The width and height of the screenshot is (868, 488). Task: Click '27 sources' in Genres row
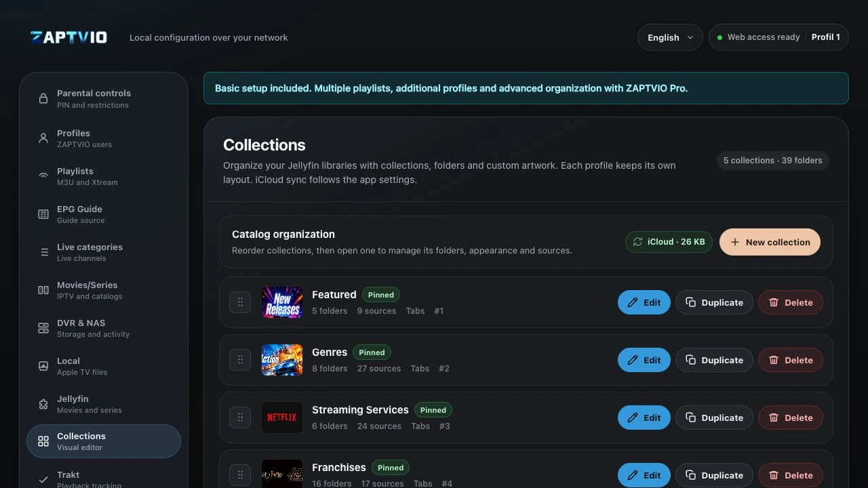pos(379,369)
